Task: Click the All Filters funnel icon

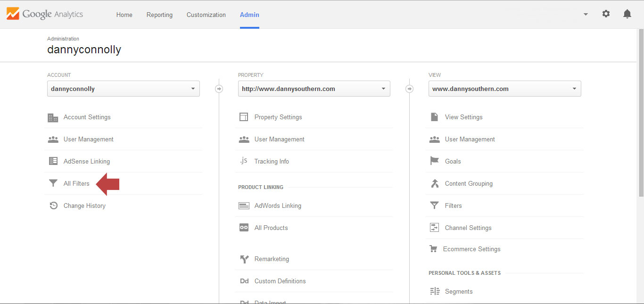Action: (53, 183)
